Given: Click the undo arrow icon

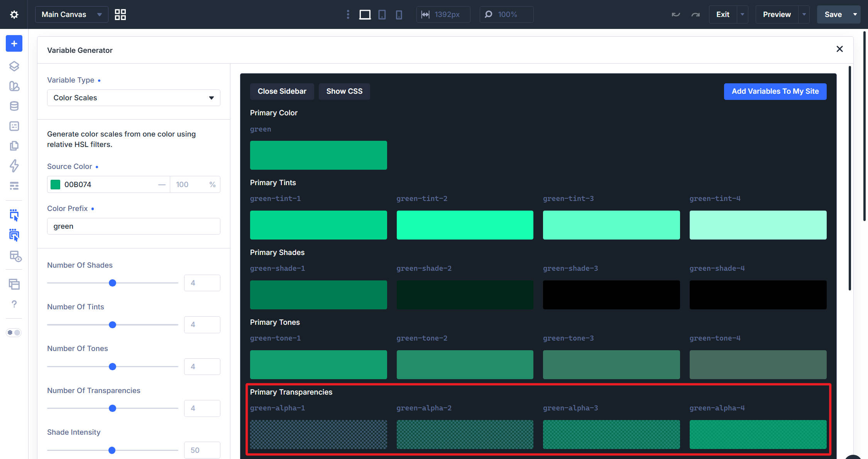Looking at the screenshot, I should pos(676,15).
